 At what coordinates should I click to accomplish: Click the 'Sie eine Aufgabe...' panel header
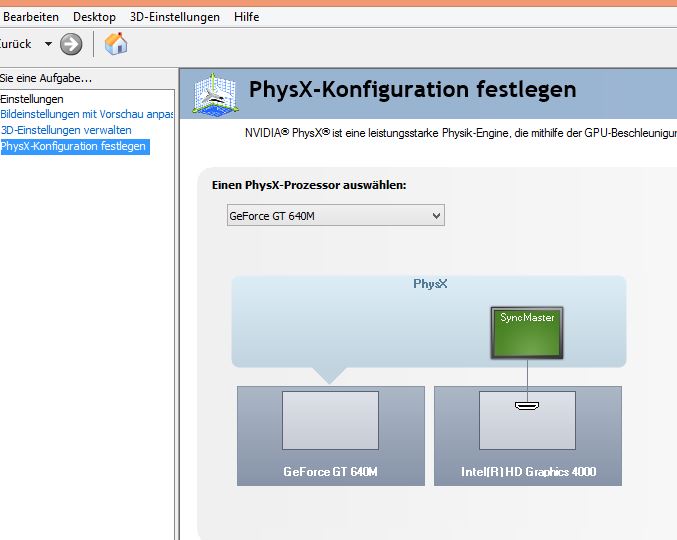[x=46, y=78]
